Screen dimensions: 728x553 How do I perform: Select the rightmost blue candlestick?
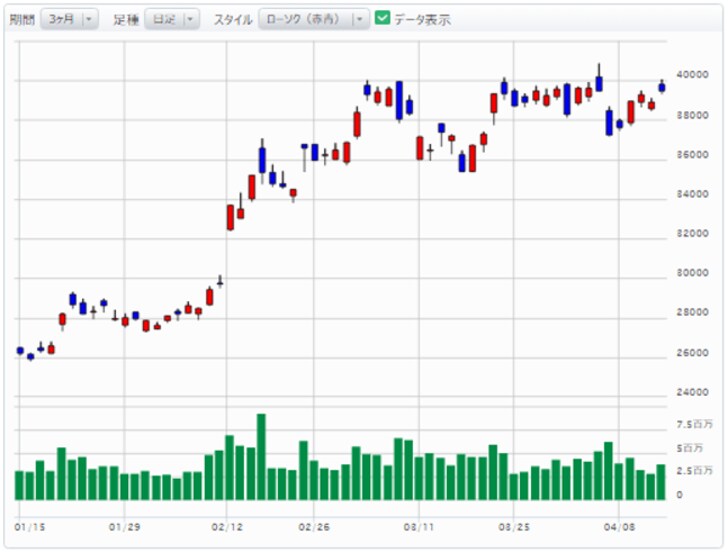[661, 87]
